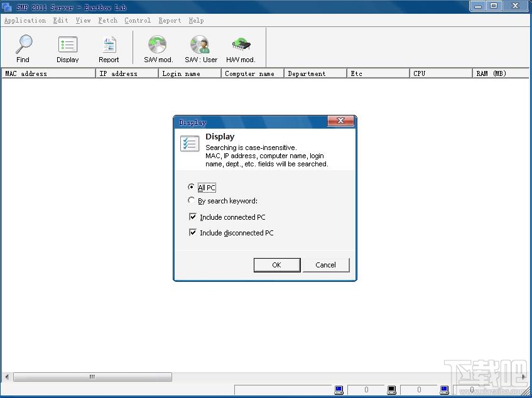Viewport: 532px width, 398px height.
Task: Click the Report toolbar icon
Action: (109, 48)
